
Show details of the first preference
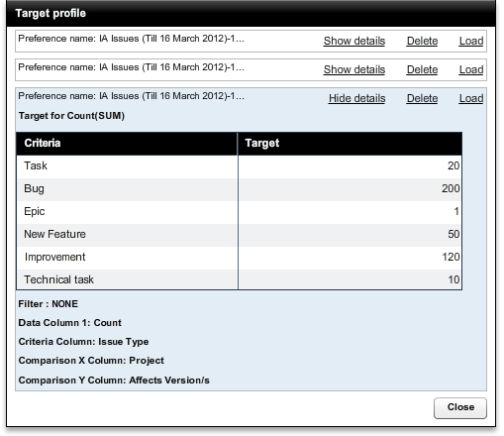click(354, 41)
